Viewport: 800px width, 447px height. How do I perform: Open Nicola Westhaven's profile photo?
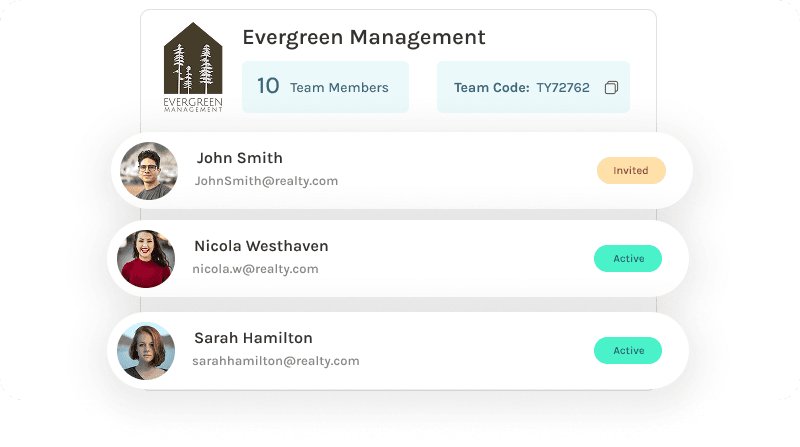click(146, 259)
